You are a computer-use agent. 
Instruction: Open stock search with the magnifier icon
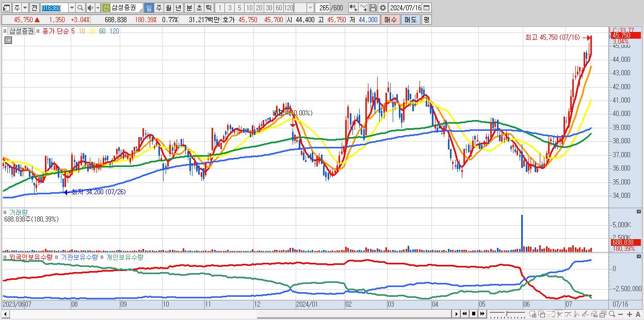(80, 8)
